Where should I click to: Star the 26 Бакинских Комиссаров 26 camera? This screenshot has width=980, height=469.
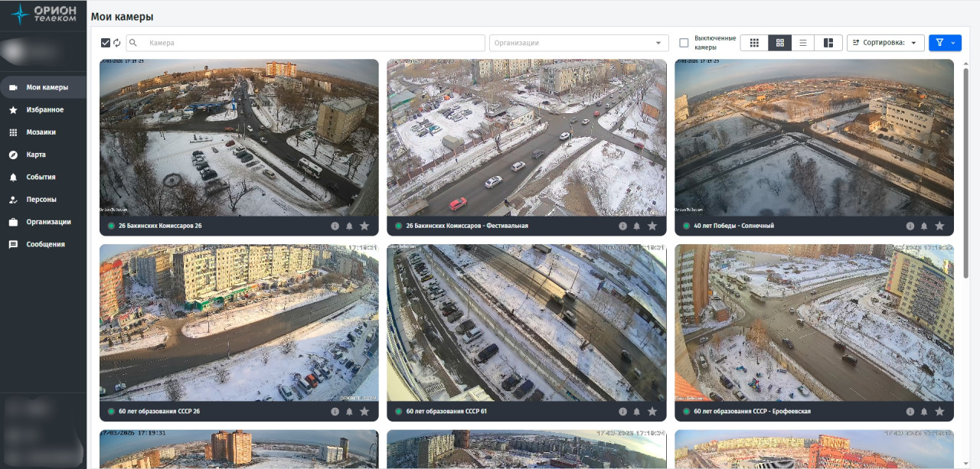[x=364, y=226]
